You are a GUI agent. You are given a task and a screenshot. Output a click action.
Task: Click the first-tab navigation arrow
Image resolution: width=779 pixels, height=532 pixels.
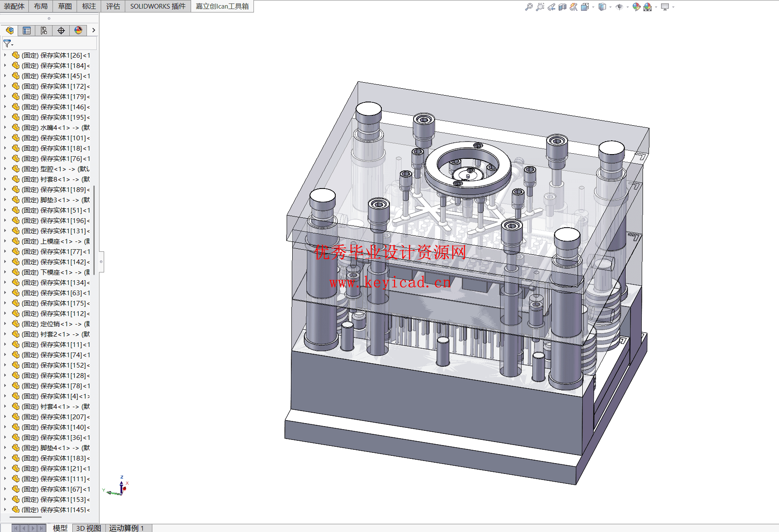click(16, 528)
